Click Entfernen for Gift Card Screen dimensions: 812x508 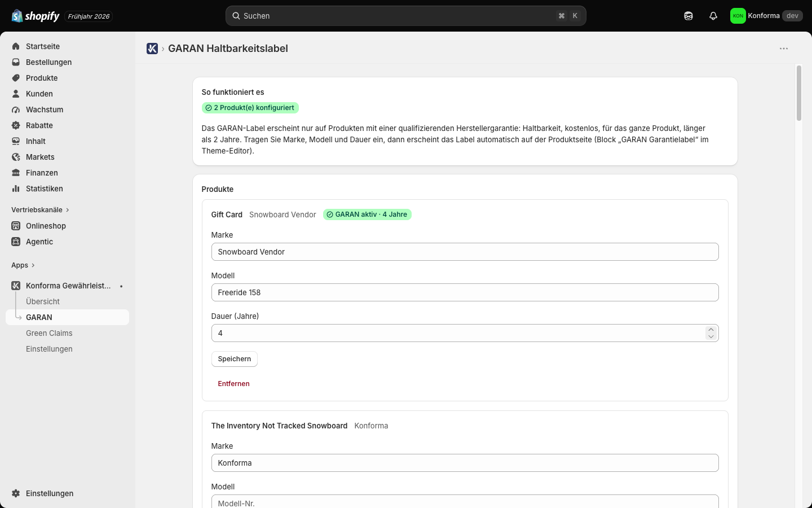[x=233, y=384]
